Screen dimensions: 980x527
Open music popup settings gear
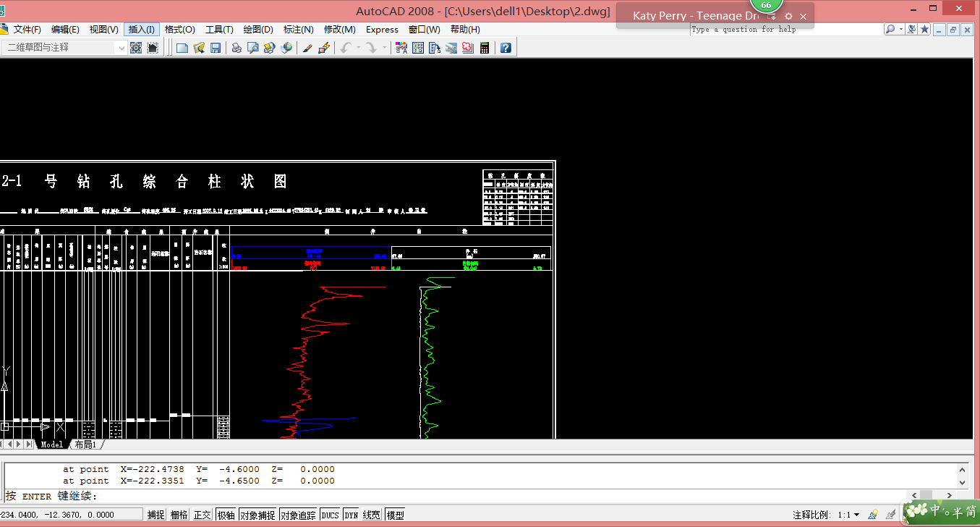click(x=788, y=16)
